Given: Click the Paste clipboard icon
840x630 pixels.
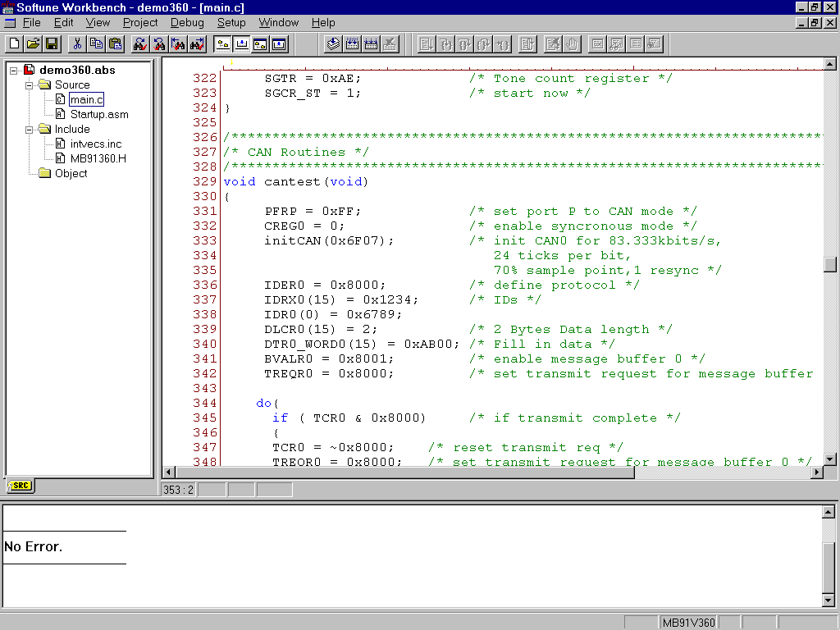Looking at the screenshot, I should (x=116, y=43).
